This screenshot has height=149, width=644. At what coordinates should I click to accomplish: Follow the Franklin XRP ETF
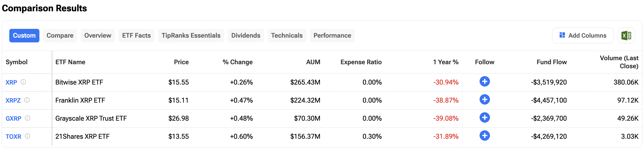pyautogui.click(x=484, y=100)
